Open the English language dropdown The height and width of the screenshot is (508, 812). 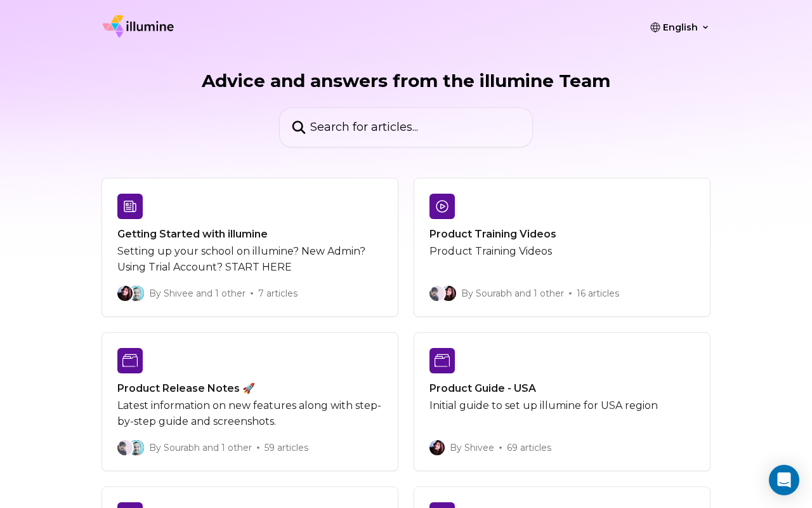tap(680, 27)
